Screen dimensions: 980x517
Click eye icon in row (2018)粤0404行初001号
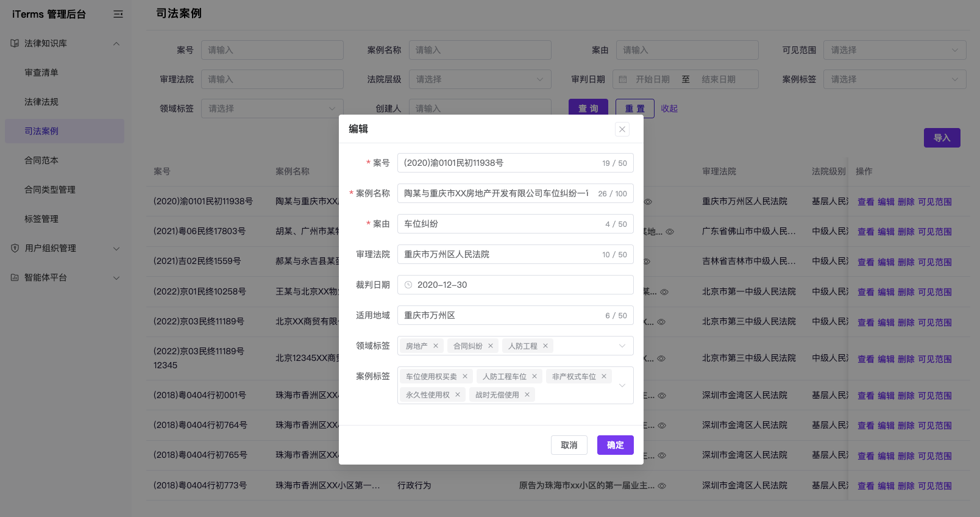click(662, 396)
